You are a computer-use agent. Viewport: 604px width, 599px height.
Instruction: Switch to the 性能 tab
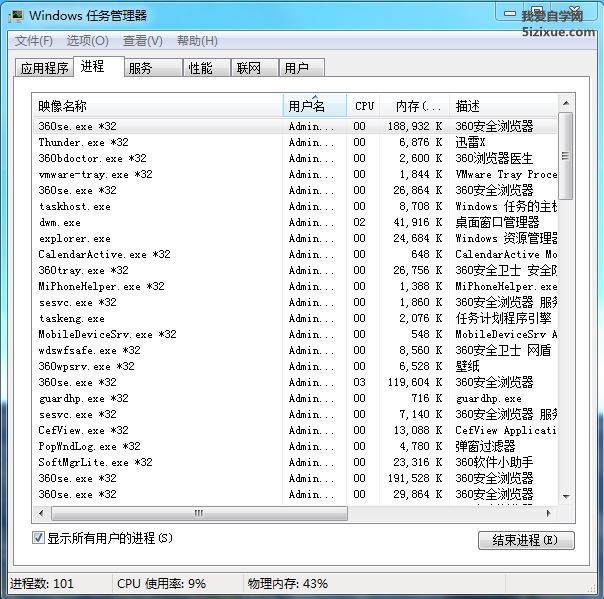[x=207, y=68]
